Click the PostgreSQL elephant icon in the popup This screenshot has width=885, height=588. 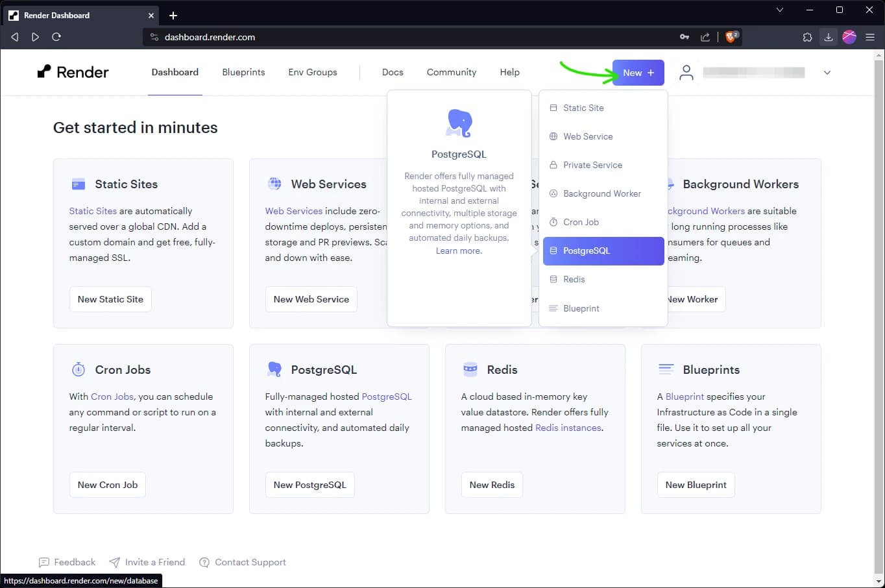point(459,123)
